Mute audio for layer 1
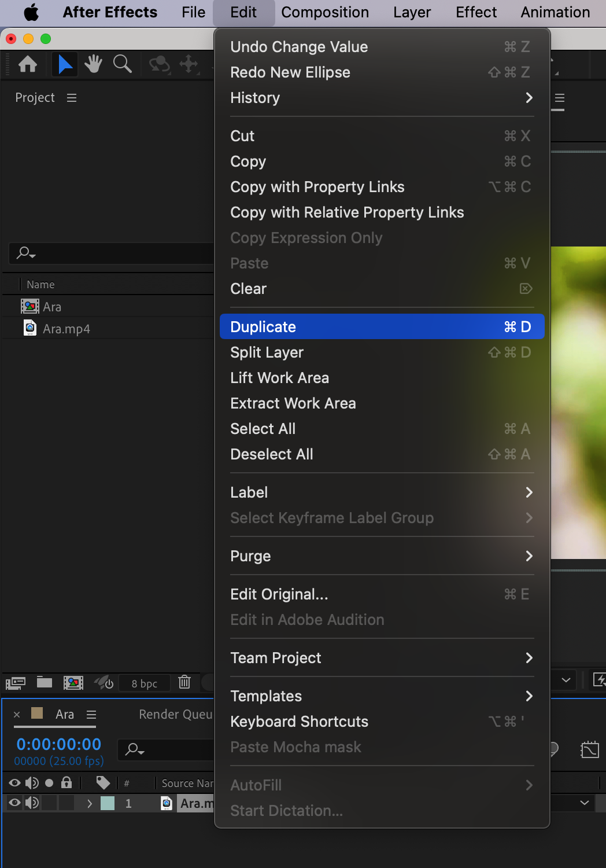This screenshot has height=868, width=606. pos(32,803)
